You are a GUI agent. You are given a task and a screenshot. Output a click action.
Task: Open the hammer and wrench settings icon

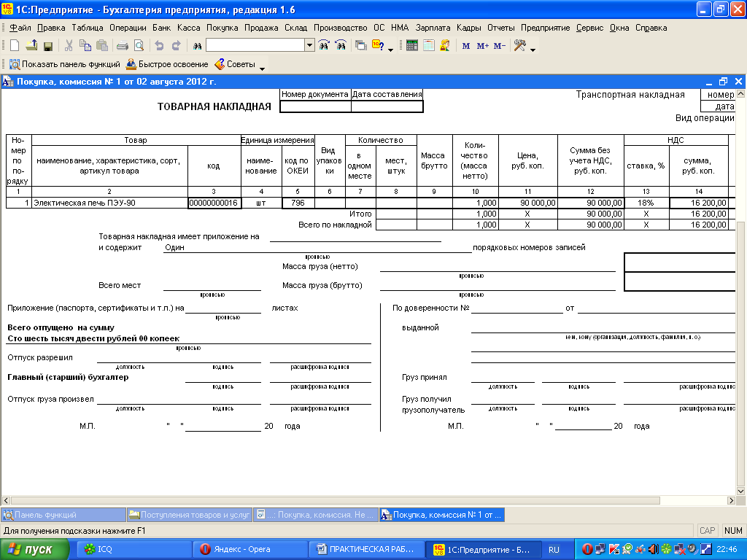pos(519,46)
